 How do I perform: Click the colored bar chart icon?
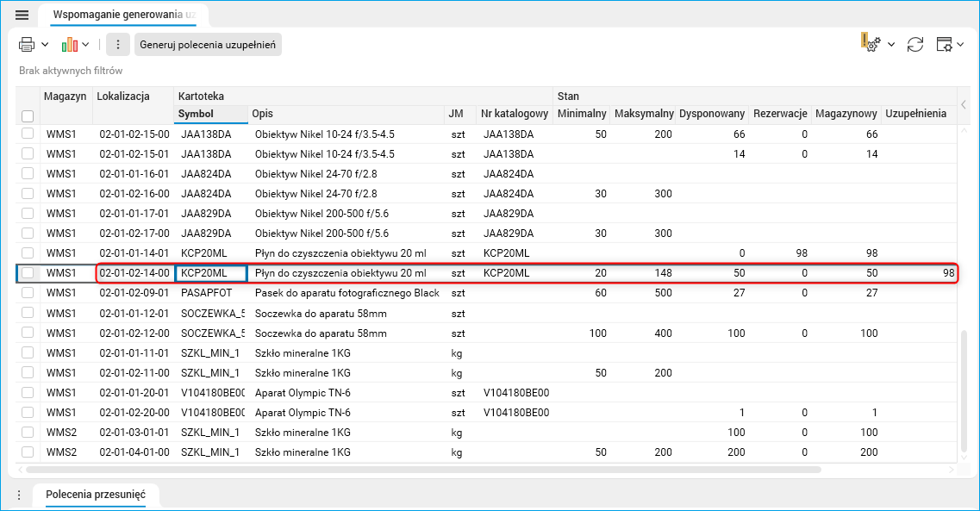[70, 45]
